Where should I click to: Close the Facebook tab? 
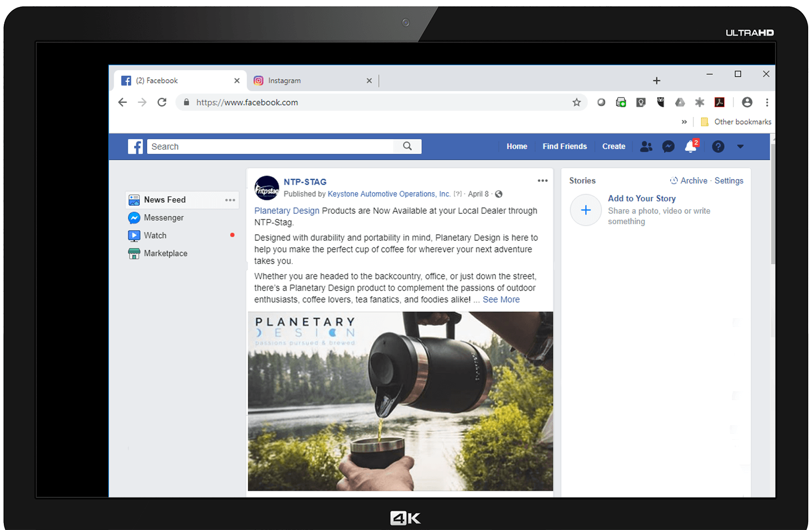click(237, 81)
